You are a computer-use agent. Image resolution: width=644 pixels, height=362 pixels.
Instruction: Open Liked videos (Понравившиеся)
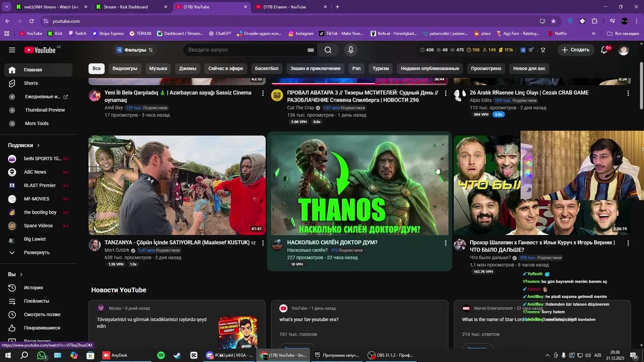pyautogui.click(x=38, y=328)
